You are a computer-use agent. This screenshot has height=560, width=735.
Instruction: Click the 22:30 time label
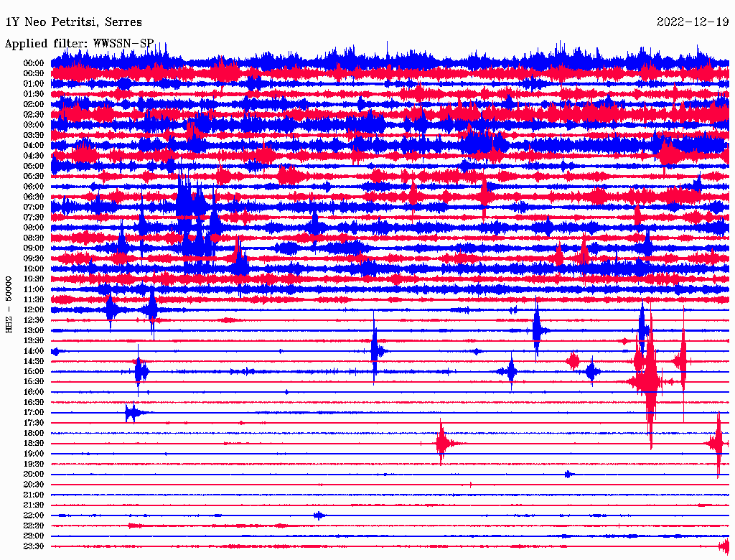click(x=34, y=526)
